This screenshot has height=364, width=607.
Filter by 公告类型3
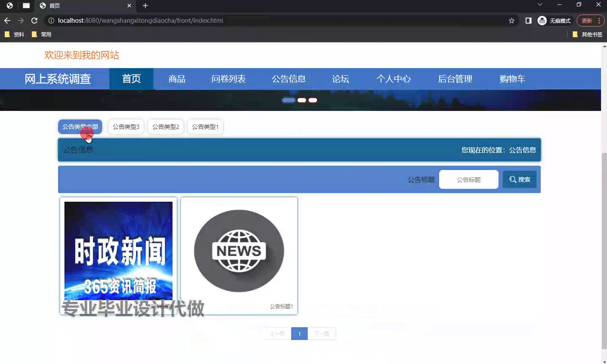click(x=126, y=127)
